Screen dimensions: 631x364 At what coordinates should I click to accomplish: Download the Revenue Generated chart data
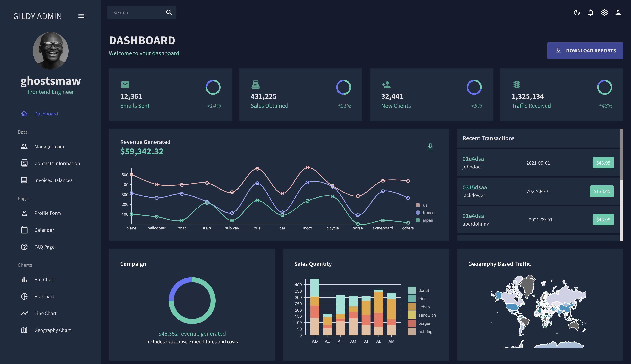[x=430, y=147]
